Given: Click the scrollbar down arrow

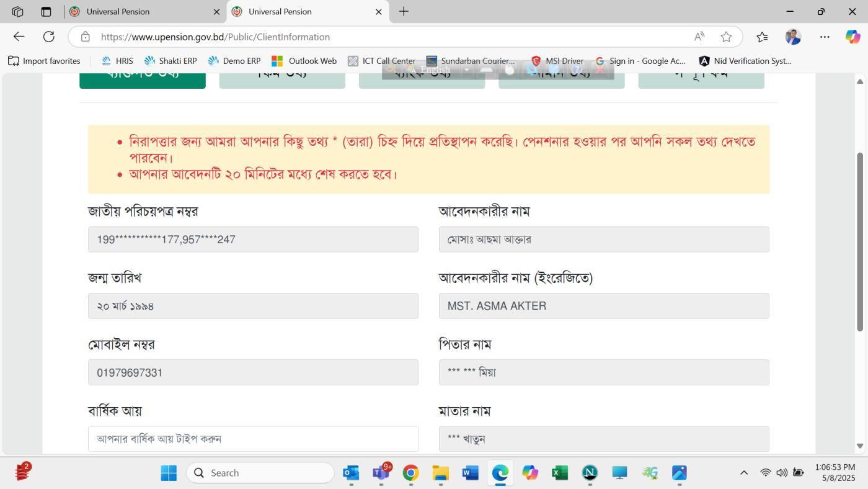Looking at the screenshot, I should tap(860, 446).
